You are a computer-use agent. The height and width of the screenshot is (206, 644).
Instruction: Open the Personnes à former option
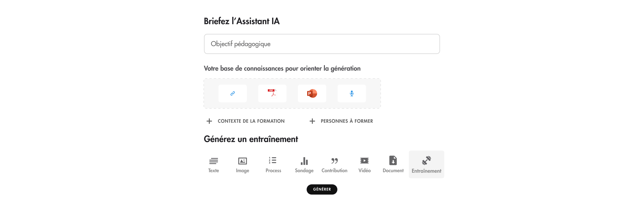346,121
